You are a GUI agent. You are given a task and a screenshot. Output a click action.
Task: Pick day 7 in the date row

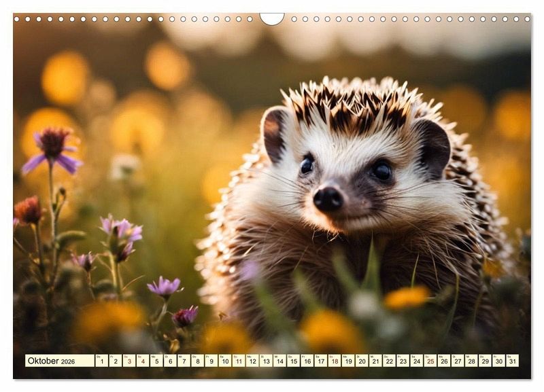(184, 361)
